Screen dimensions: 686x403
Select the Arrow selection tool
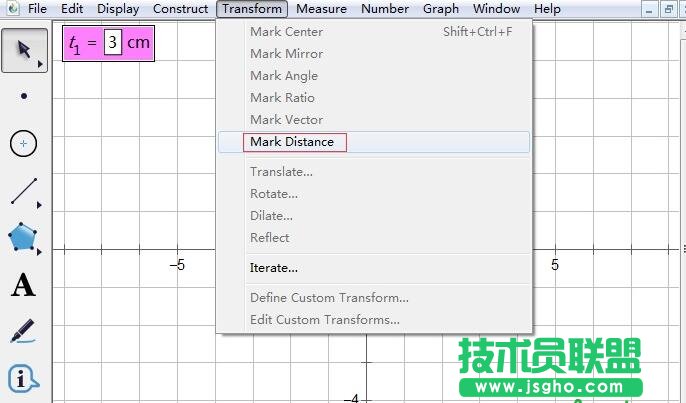22,50
